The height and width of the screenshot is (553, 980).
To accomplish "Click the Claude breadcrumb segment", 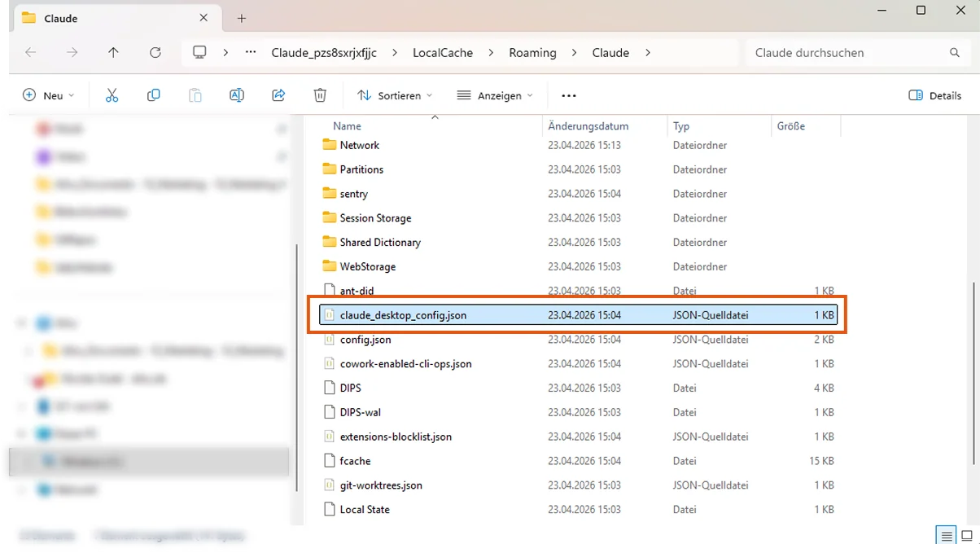I will point(610,53).
